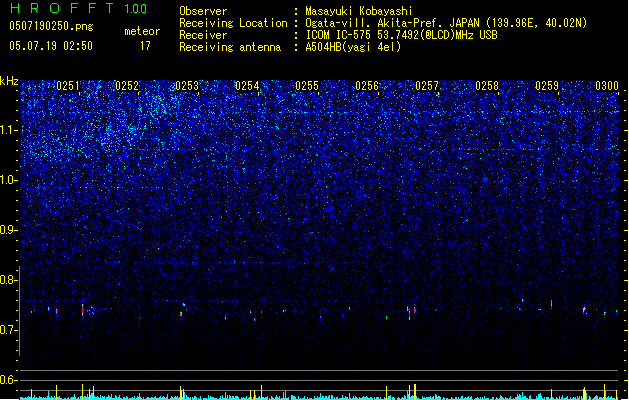Click the Receiving antenna label
This screenshot has width=629, height=400.
(230, 47)
